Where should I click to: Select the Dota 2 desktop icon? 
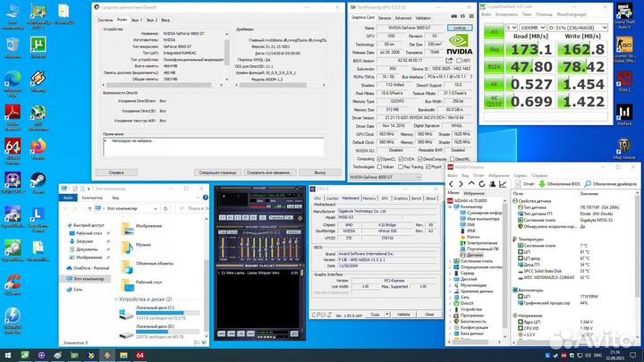click(624, 81)
